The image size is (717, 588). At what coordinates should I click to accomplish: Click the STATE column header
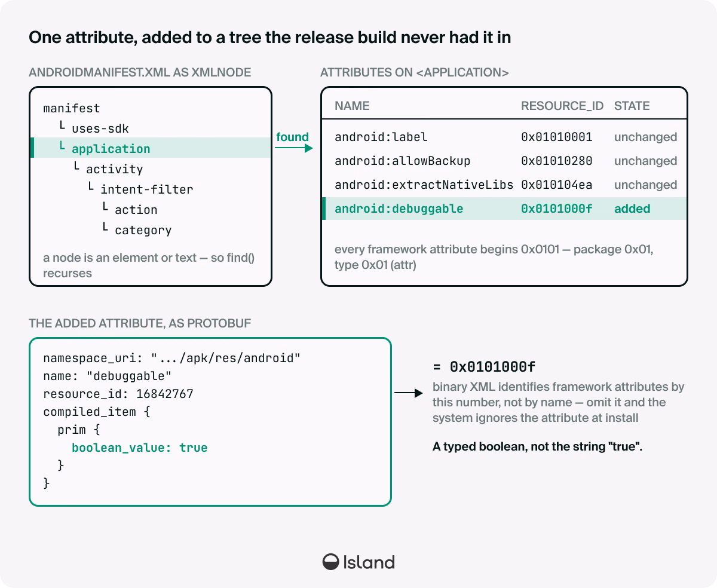pyautogui.click(x=632, y=106)
